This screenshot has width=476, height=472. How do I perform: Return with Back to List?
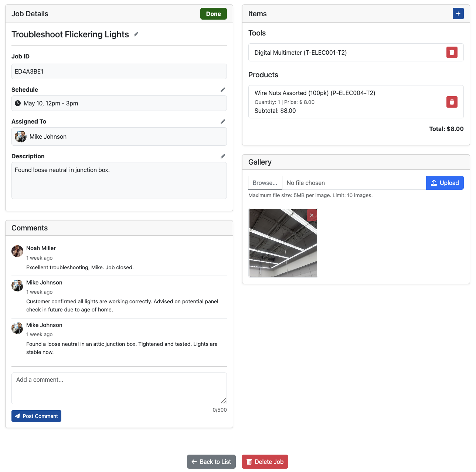coord(211,462)
